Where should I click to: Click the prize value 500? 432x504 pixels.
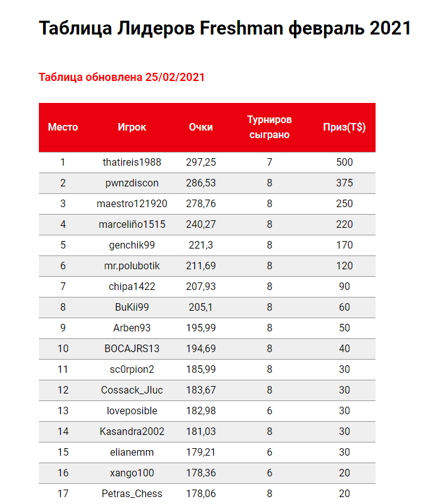coord(344,162)
